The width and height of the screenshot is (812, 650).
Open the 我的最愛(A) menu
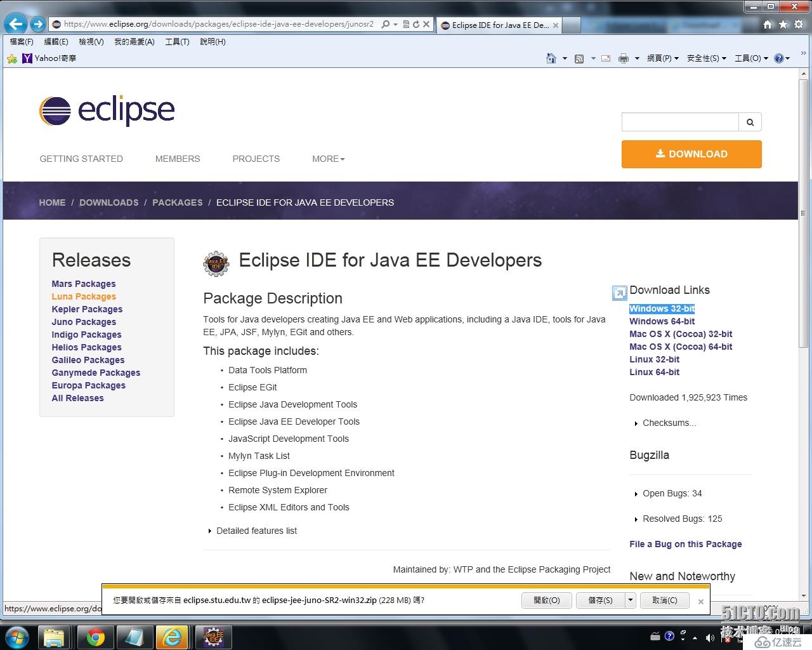click(134, 42)
